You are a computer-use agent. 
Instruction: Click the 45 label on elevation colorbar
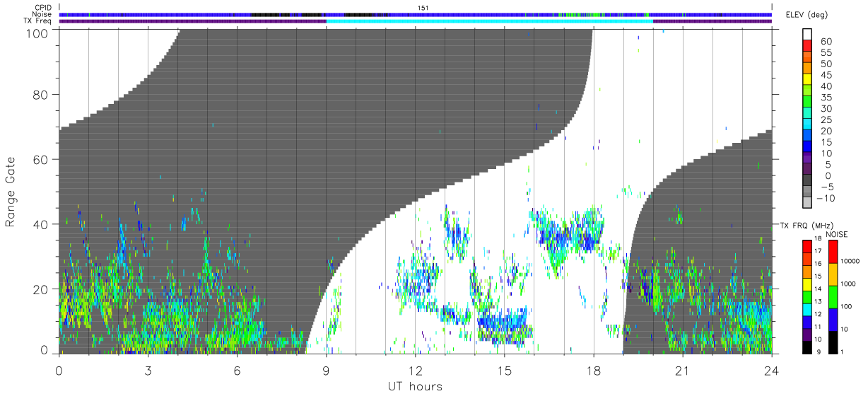[825, 75]
